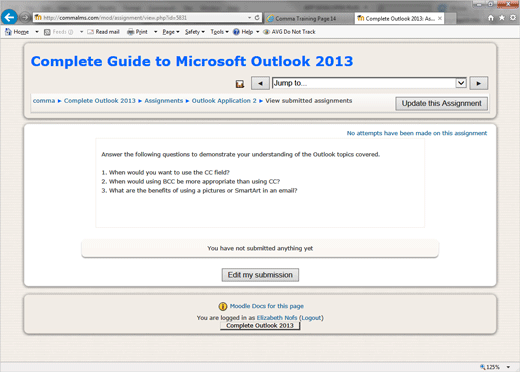
Task: Expand the Help dropdown arrow
Action: (258, 32)
